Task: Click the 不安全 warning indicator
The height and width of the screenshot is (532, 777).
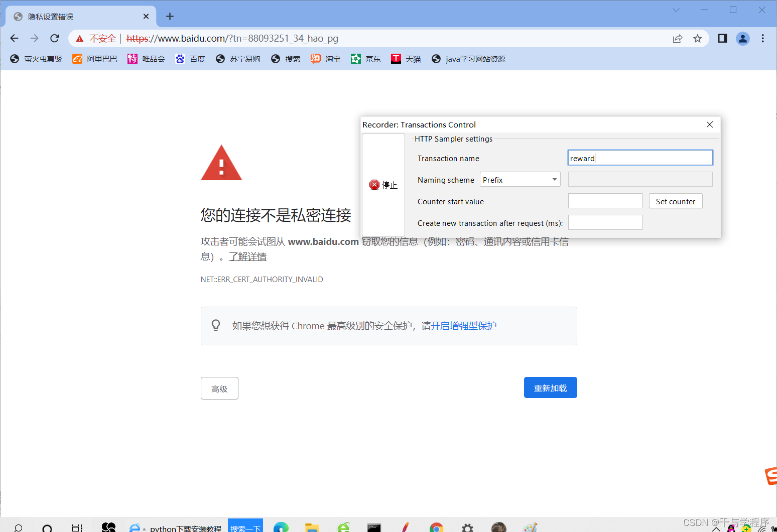Action: [102, 38]
